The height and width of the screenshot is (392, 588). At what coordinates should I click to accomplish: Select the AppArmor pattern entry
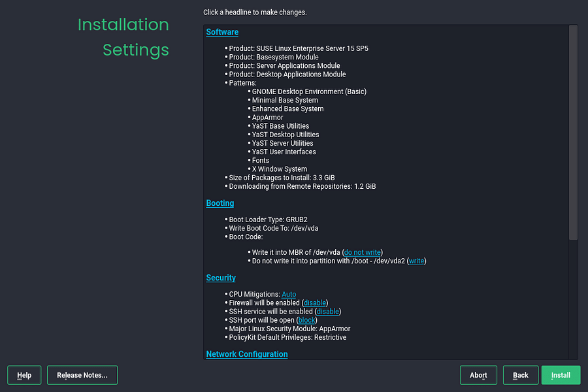click(269, 117)
